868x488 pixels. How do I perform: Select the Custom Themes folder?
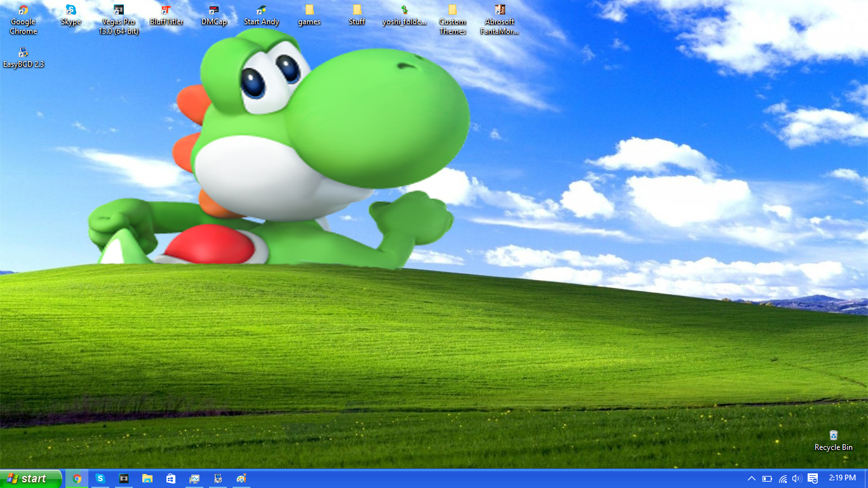tap(452, 19)
